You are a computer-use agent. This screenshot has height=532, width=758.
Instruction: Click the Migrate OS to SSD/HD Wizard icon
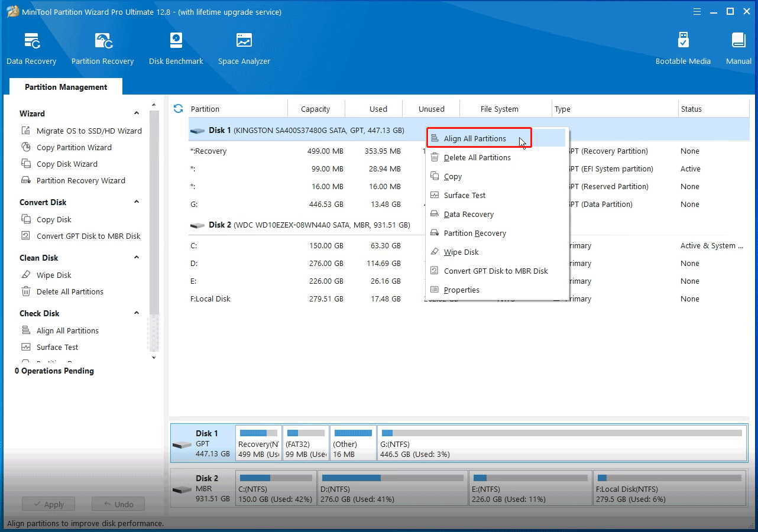(x=26, y=131)
